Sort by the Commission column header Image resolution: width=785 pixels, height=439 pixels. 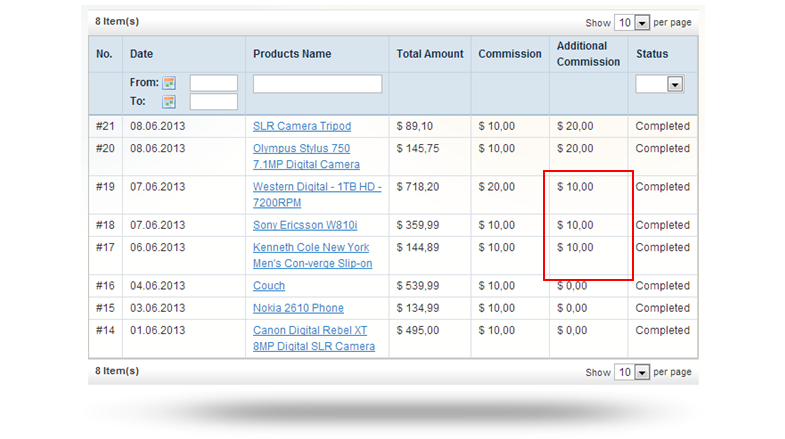point(510,54)
